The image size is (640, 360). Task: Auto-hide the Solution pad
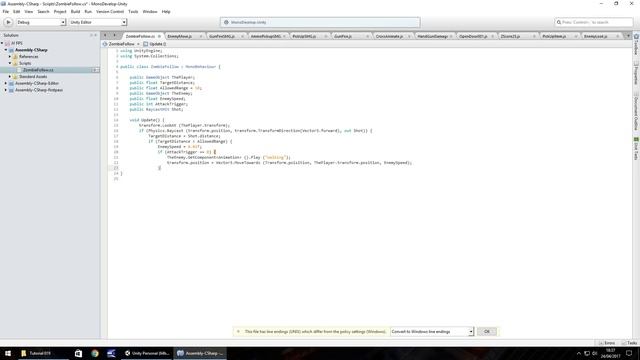[91, 36]
